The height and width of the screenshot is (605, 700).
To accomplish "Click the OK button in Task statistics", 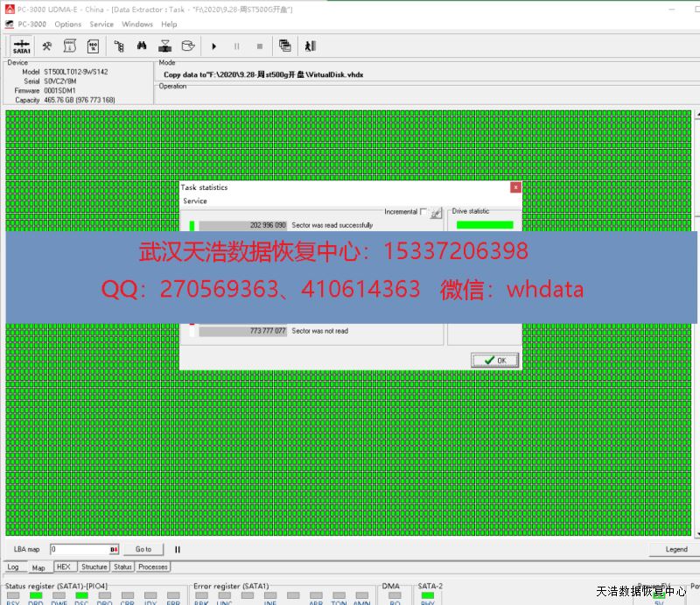I will [x=494, y=360].
